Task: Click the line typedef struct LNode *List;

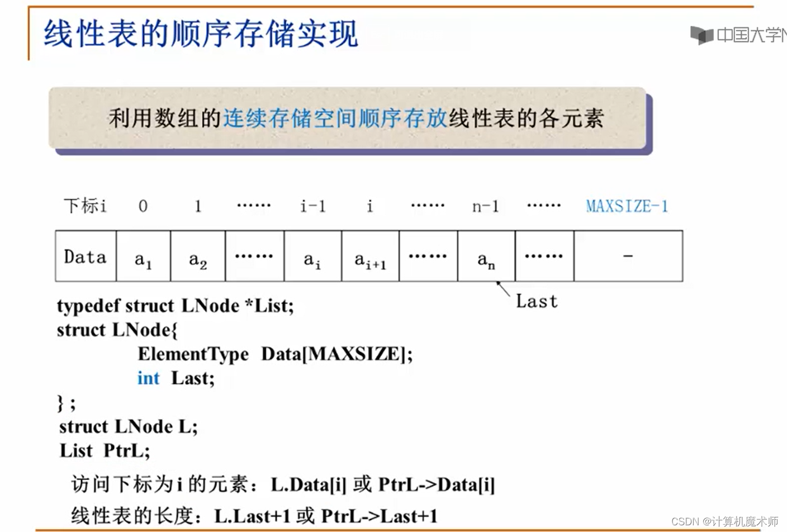Action: [175, 306]
